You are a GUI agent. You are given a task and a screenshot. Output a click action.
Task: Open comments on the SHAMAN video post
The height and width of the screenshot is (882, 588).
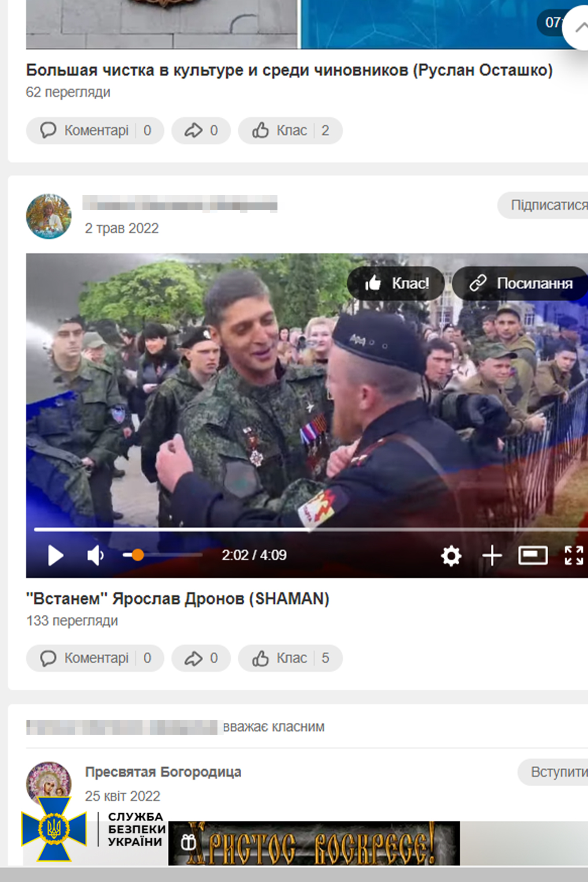pos(95,658)
